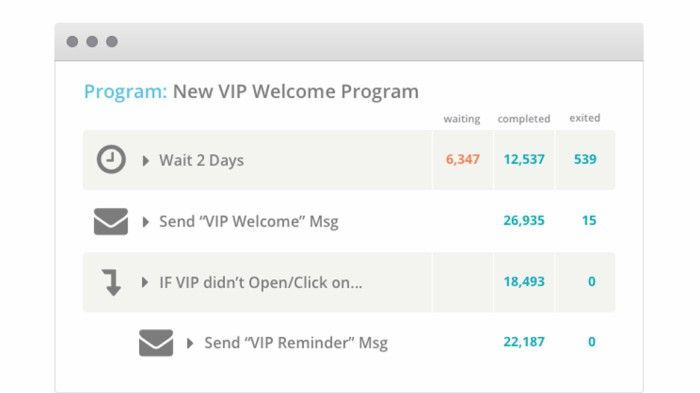Image resolution: width=700 pixels, height=393 pixels.
Task: Open the completed count 22,187
Action: pos(524,342)
